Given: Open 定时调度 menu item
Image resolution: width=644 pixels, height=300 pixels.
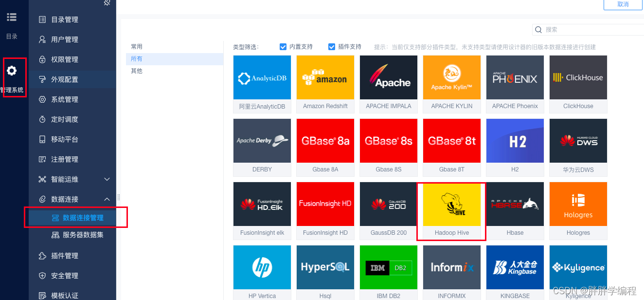Looking at the screenshot, I should (x=72, y=119).
